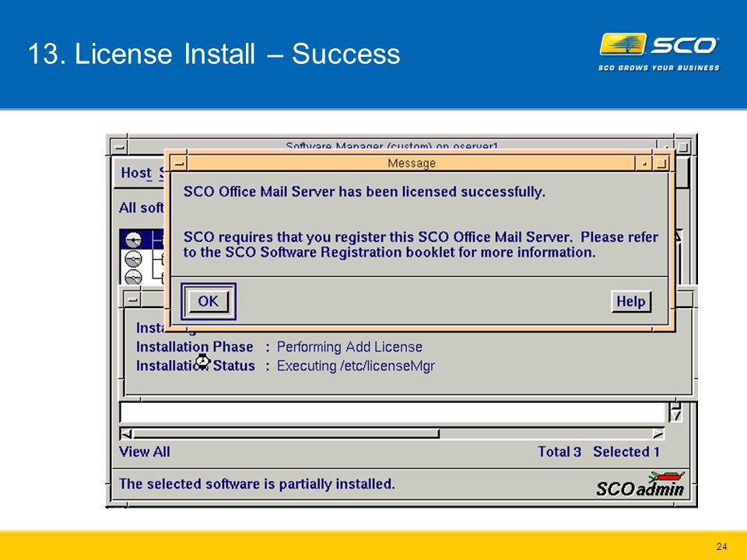Screen dimensions: 747x560
Task: Click the horizontal scrollbar right arrow
Action: coord(658,434)
